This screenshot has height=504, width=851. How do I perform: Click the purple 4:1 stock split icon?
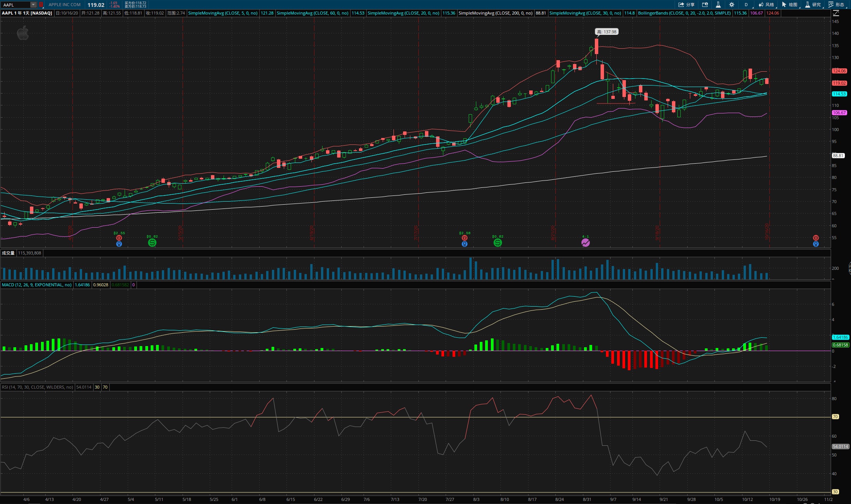tap(586, 243)
